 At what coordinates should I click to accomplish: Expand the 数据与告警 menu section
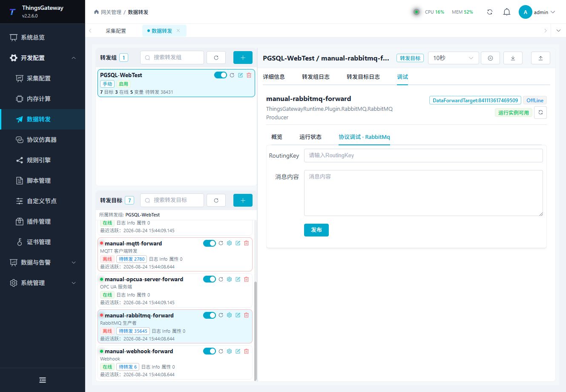pyautogui.click(x=43, y=262)
